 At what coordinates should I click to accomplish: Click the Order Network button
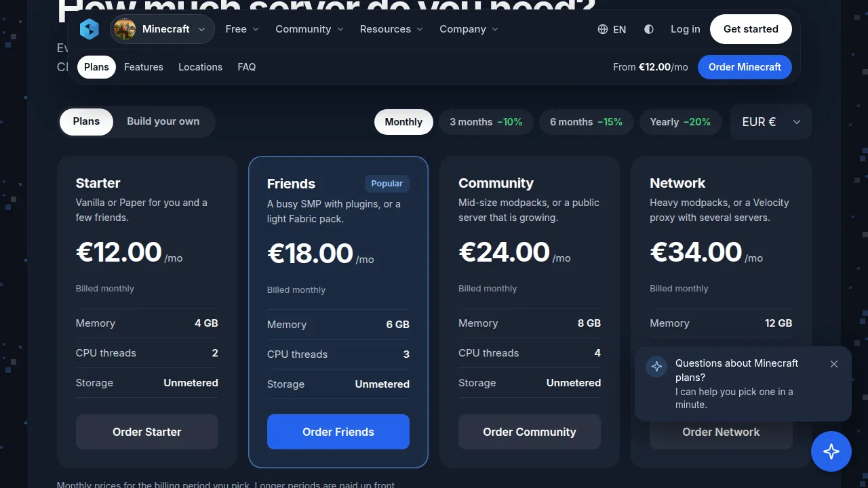(x=721, y=434)
